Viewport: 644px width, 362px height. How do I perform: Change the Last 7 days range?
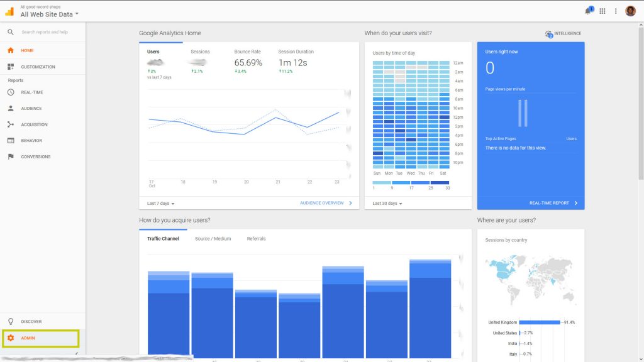(160, 203)
